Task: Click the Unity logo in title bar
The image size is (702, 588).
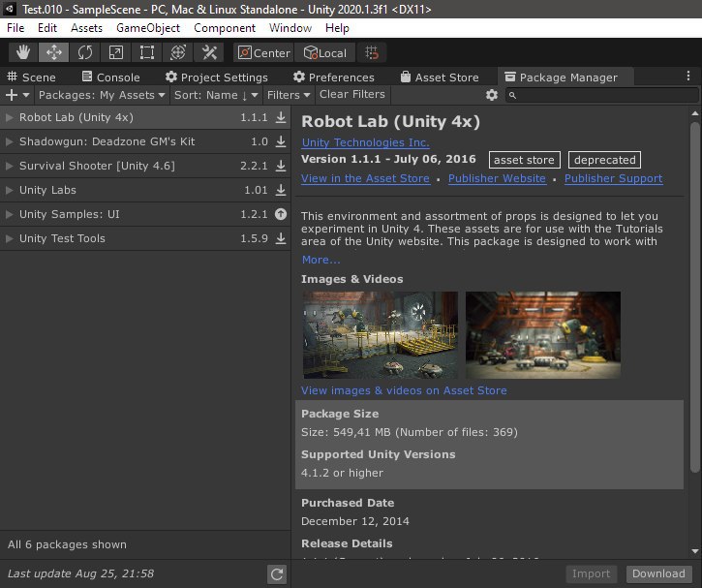Action: (x=9, y=9)
